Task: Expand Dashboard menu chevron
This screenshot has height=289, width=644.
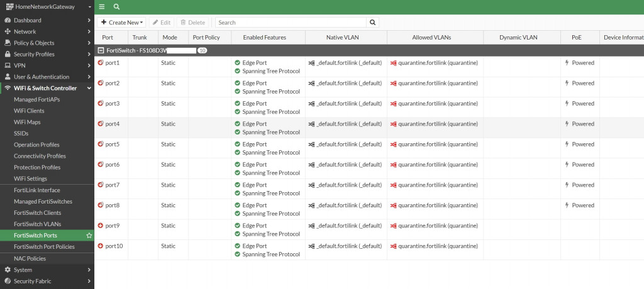Action: [89, 20]
